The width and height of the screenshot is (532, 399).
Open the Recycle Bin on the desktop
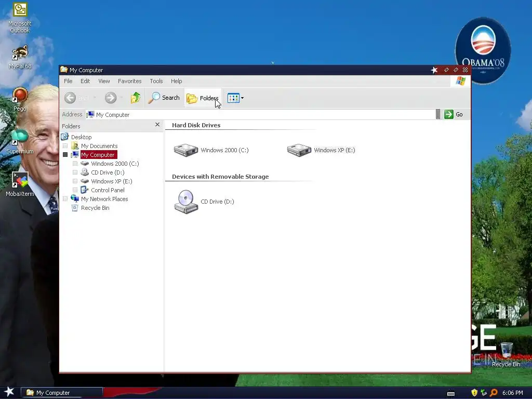click(x=506, y=354)
